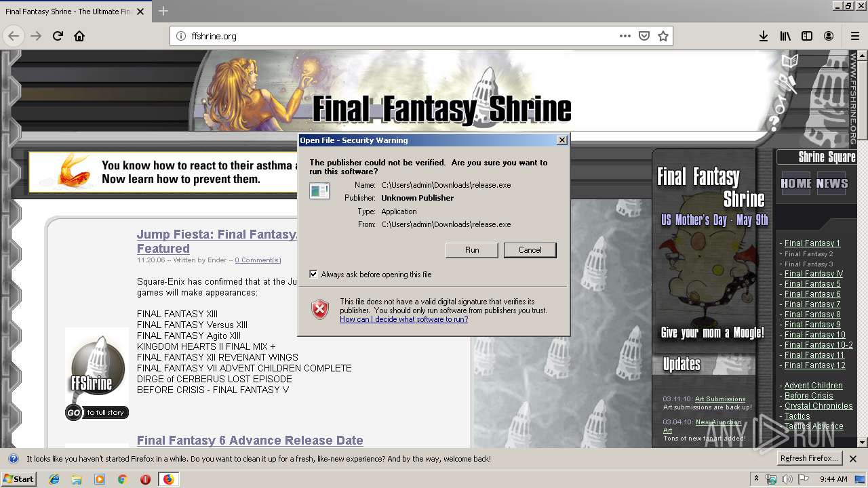
Task: Open Internet Explorer from taskbar
Action: coord(54,479)
